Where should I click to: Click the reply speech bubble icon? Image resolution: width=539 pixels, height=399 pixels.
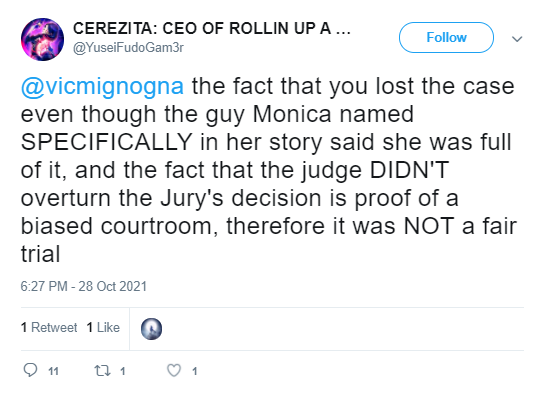pyautogui.click(x=30, y=370)
